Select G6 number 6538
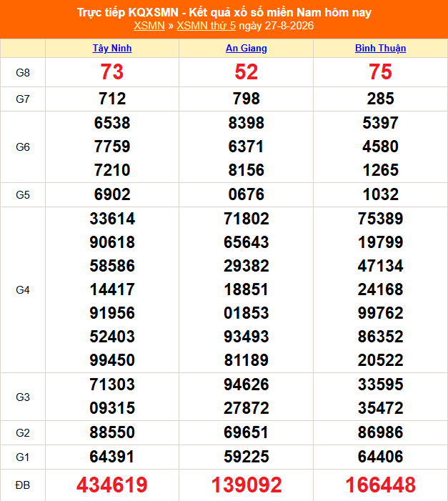Image resolution: width=448 pixels, height=501 pixels. click(x=112, y=123)
